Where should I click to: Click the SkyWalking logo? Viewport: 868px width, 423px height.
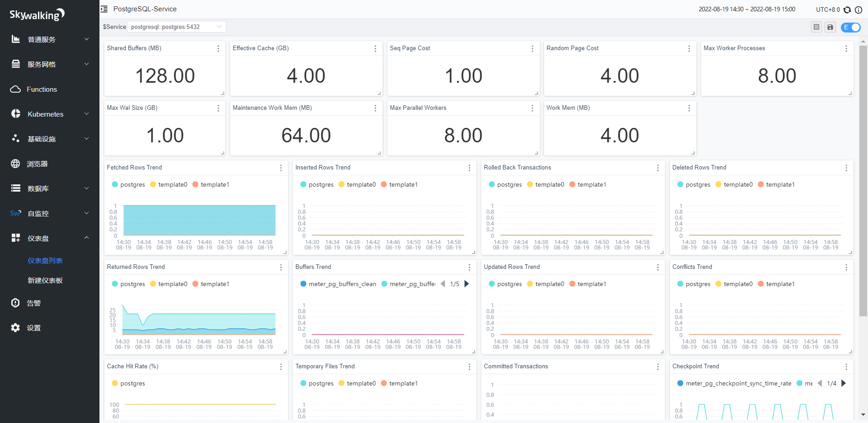(37, 14)
